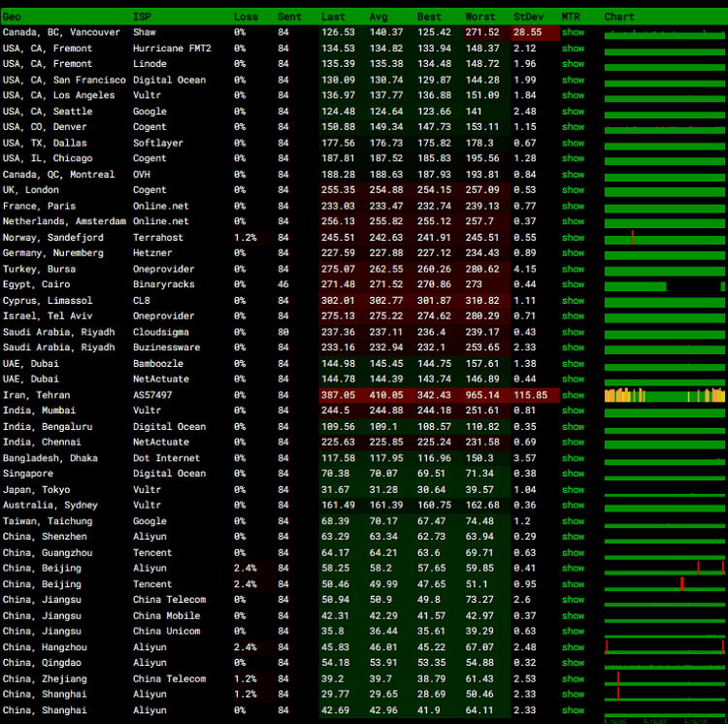Click the Geo column header
This screenshot has height=724, width=728.
coord(12,16)
